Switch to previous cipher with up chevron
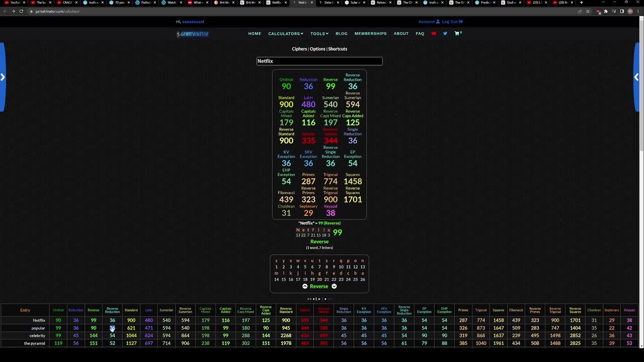Image resolution: width=644 pixels, height=362 pixels. coord(305,286)
